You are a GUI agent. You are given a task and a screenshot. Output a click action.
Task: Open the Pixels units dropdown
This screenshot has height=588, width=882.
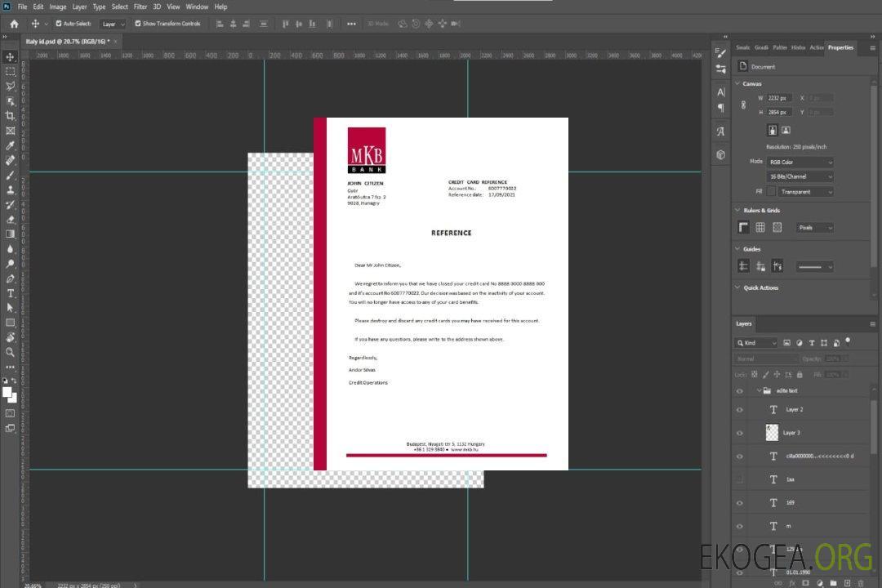(x=814, y=227)
